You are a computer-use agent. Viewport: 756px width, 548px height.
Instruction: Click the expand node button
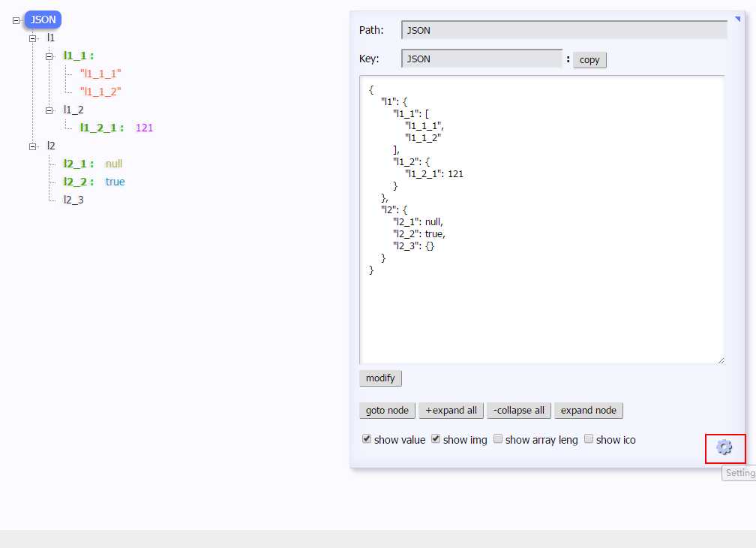(588, 410)
